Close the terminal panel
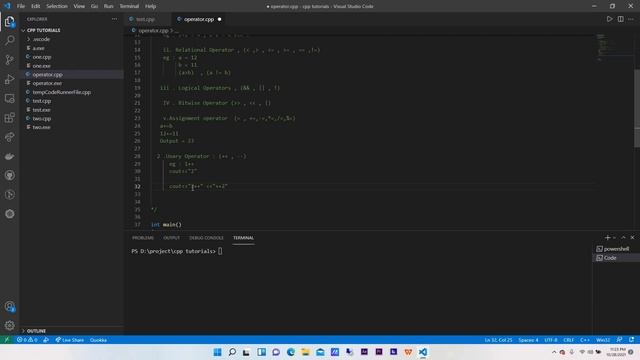 [632, 238]
